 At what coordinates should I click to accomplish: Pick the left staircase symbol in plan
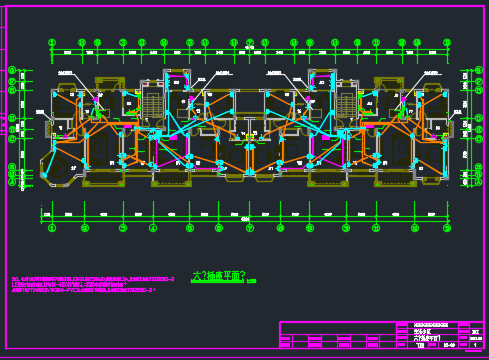click(x=152, y=105)
